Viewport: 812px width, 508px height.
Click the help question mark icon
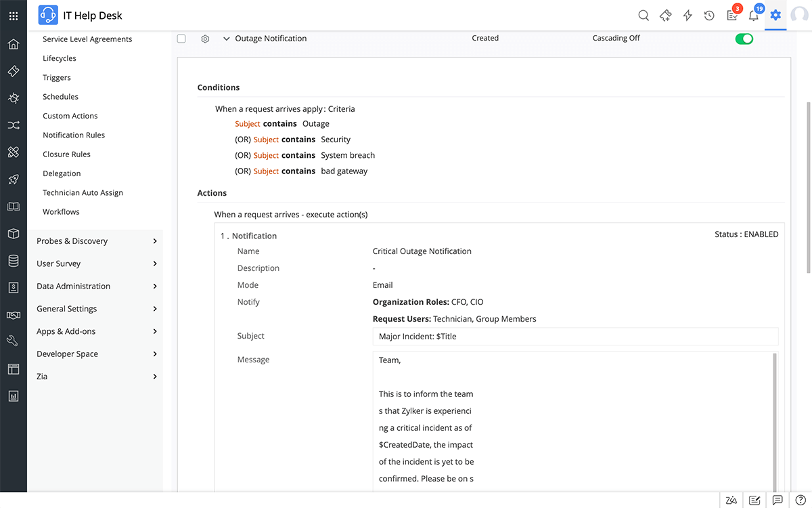pyautogui.click(x=800, y=500)
